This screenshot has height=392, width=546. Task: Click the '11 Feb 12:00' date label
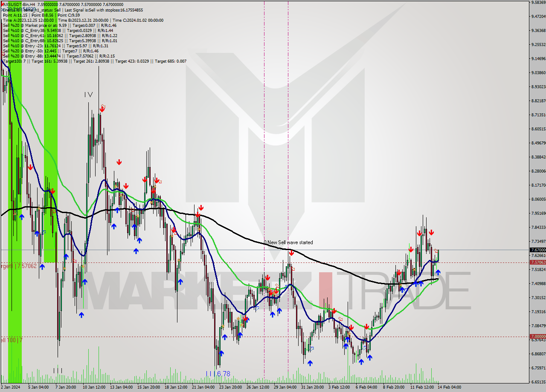click(422, 387)
